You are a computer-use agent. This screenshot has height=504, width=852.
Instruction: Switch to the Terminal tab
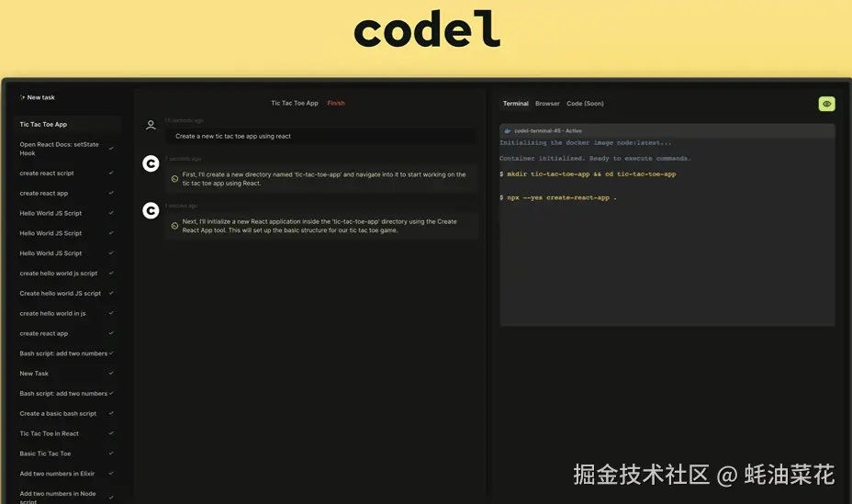pos(516,103)
